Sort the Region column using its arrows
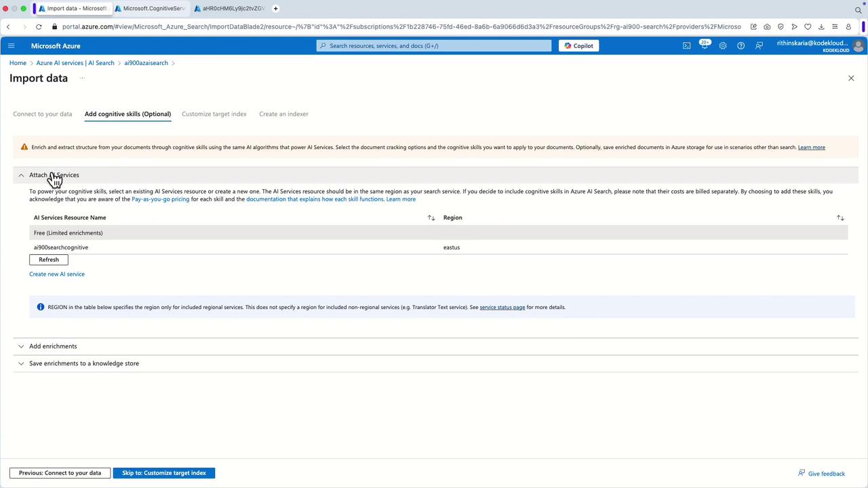 coord(840,218)
